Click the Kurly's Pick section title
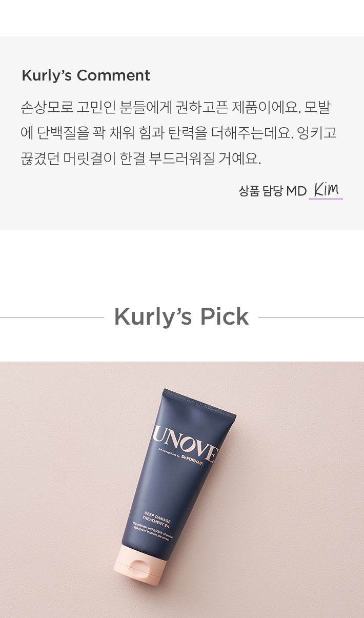This screenshot has width=364, height=618. [181, 316]
